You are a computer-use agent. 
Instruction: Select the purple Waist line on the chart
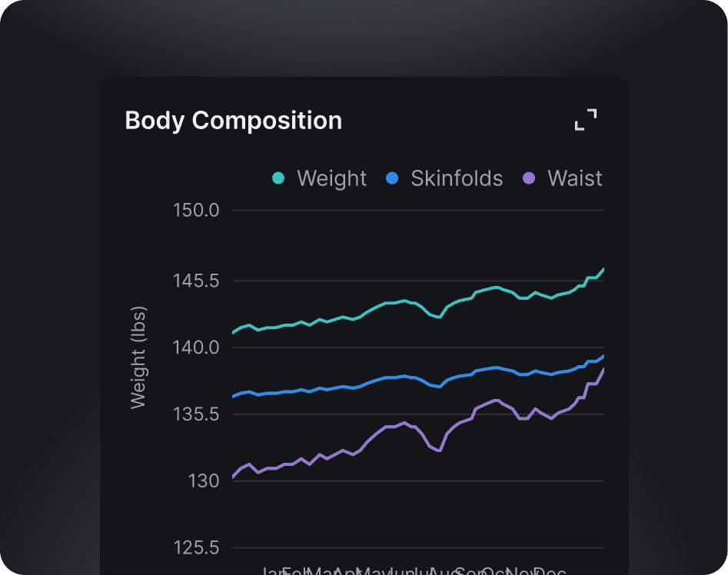coord(384,427)
